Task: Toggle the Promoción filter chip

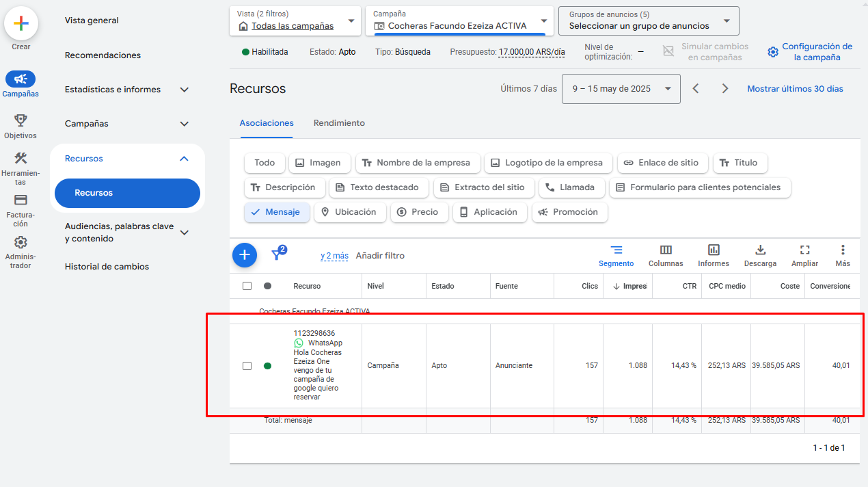Action: 570,212
